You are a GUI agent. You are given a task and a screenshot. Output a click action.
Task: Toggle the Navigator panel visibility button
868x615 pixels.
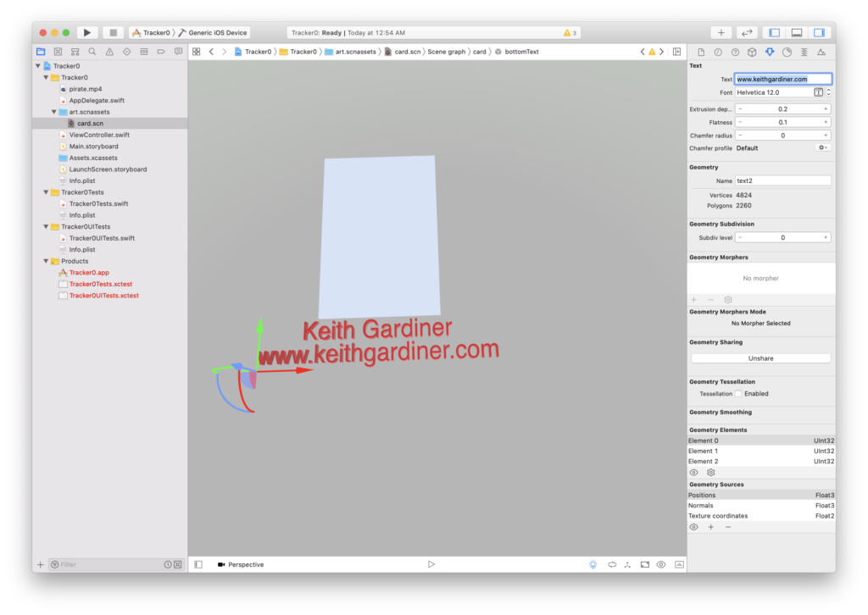coord(773,32)
